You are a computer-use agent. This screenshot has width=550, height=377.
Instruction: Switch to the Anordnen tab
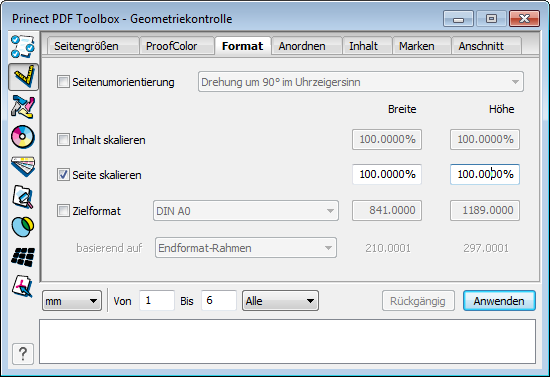point(307,46)
